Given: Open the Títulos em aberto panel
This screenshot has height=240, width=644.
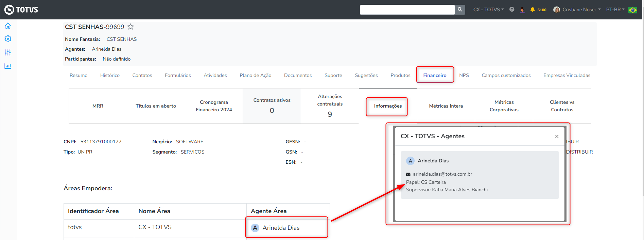Looking at the screenshot, I should (156, 106).
